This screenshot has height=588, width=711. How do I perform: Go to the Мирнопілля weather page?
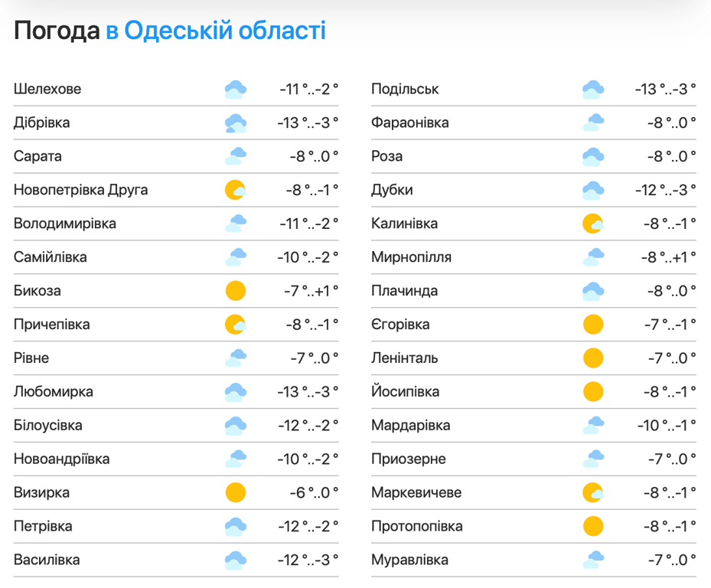(411, 257)
